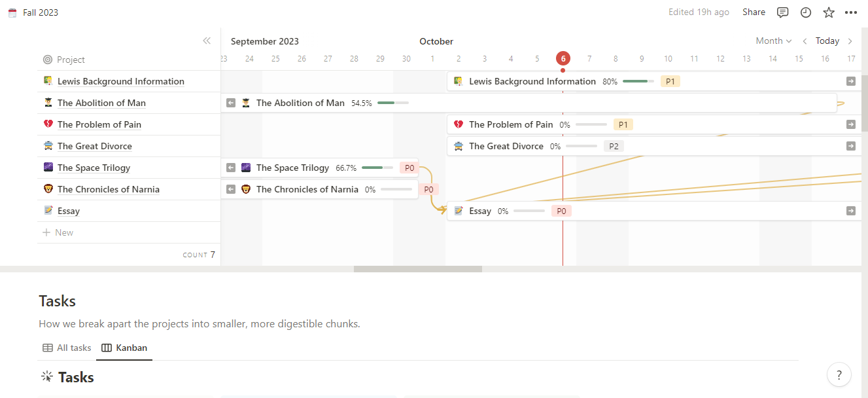
Task: Click the back arrow on The Chronicles of Narnia bar
Action: click(x=231, y=189)
